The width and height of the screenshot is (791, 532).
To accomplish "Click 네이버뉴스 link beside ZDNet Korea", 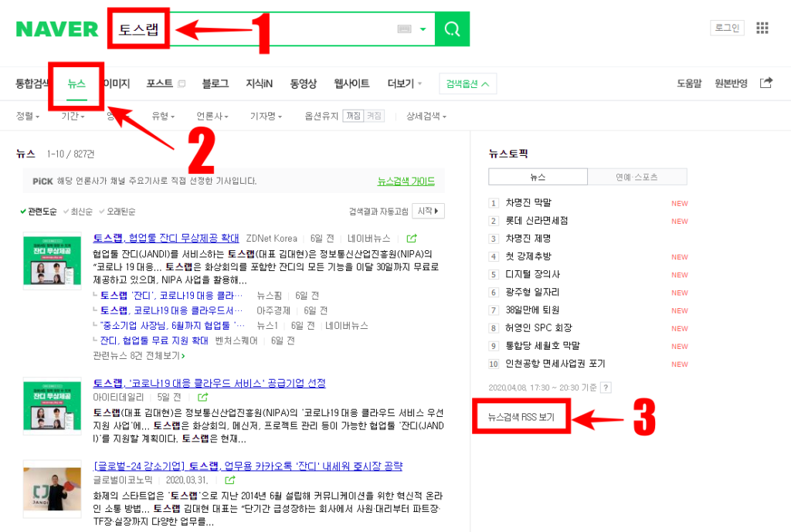I will (368, 238).
